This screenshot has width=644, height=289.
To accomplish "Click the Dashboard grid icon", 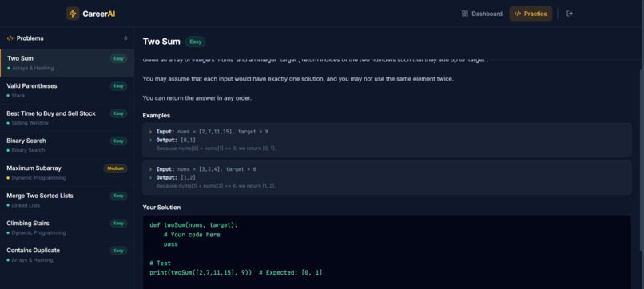I will tap(465, 14).
